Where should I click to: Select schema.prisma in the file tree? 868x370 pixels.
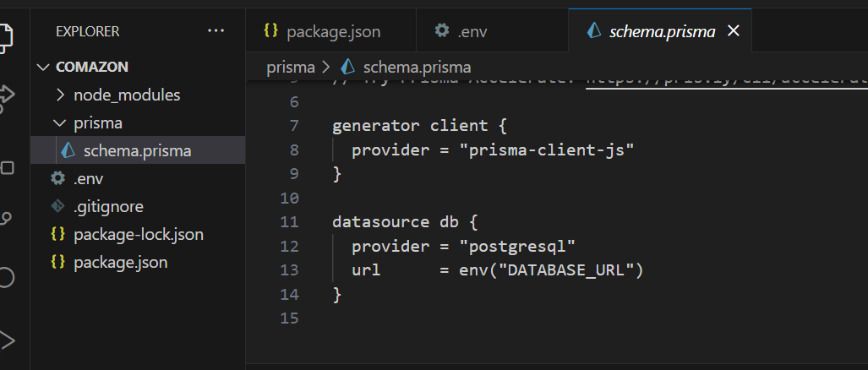point(137,151)
